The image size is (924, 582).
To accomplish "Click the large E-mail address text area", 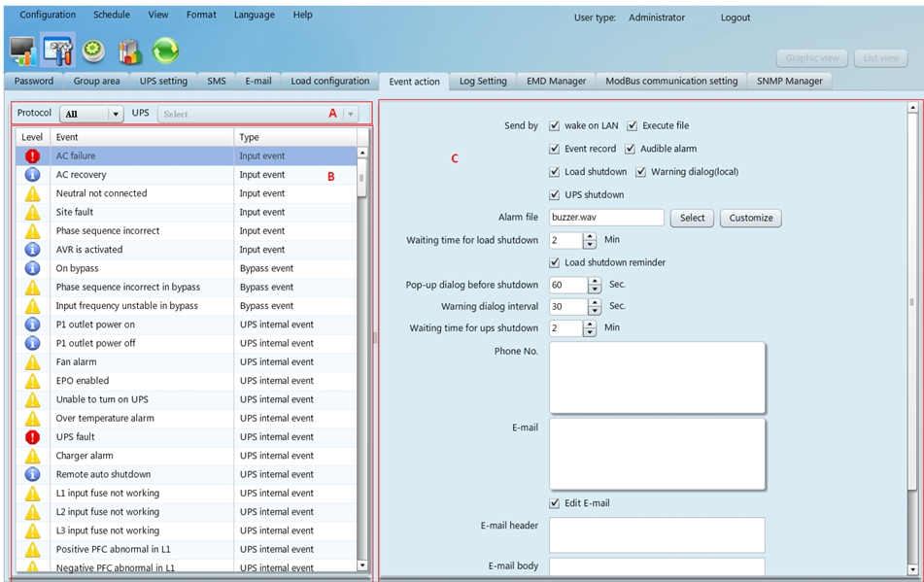I will pyautogui.click(x=657, y=454).
